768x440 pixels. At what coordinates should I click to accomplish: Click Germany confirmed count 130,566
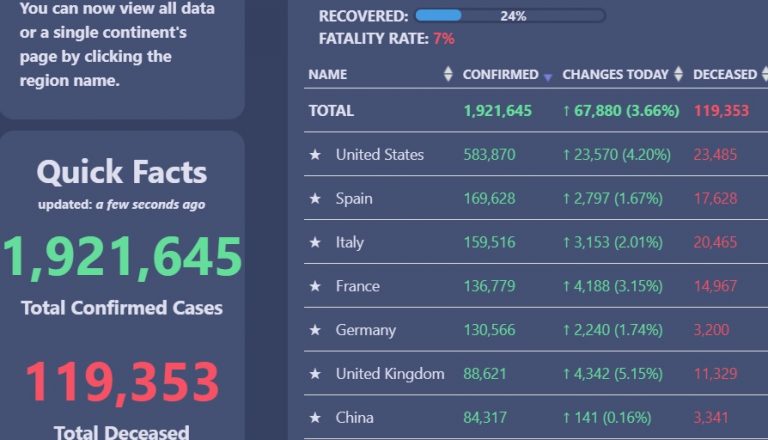point(489,330)
